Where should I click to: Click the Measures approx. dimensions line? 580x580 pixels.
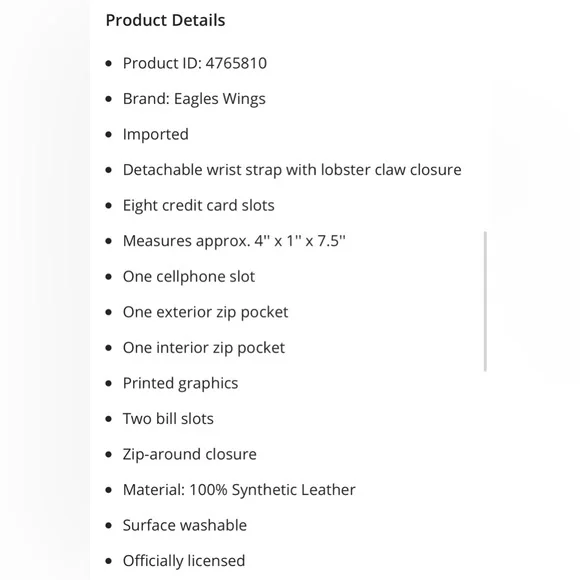[x=234, y=241]
